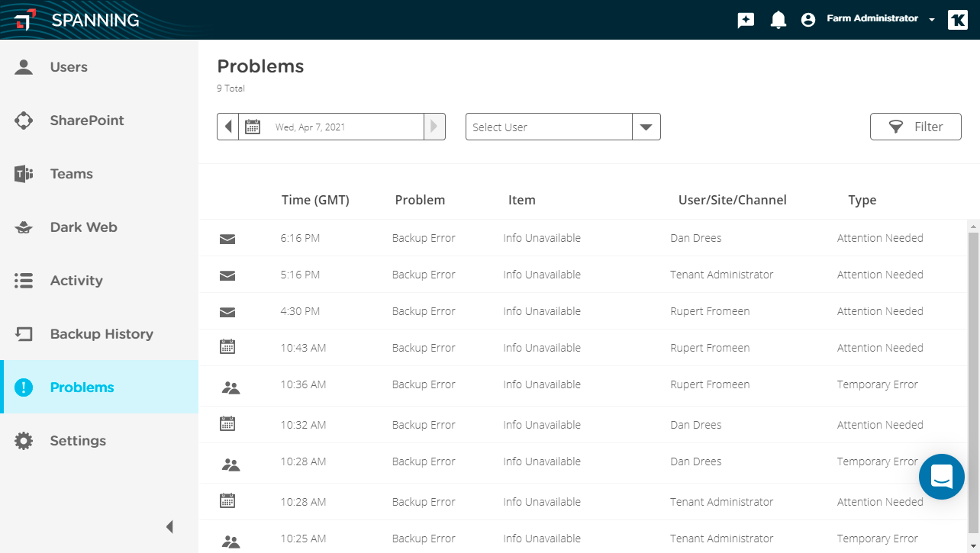Sort by Problem column header

[420, 200]
